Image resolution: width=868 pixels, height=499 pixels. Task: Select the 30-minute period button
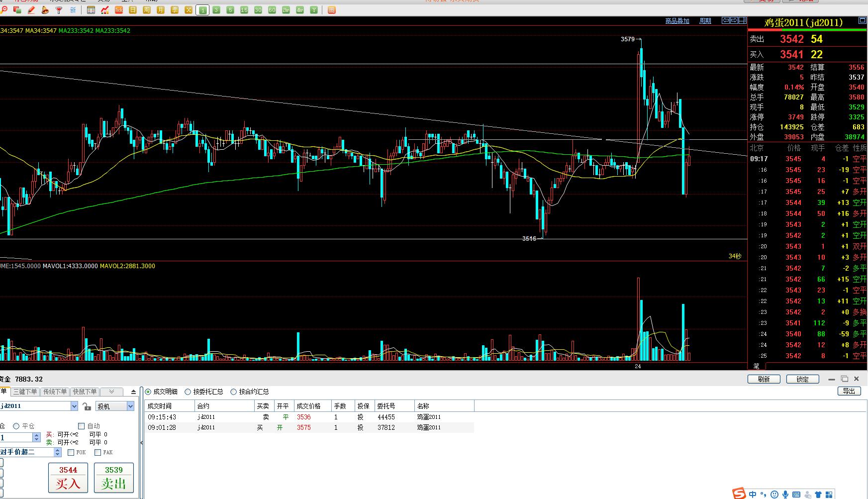click(258, 9)
